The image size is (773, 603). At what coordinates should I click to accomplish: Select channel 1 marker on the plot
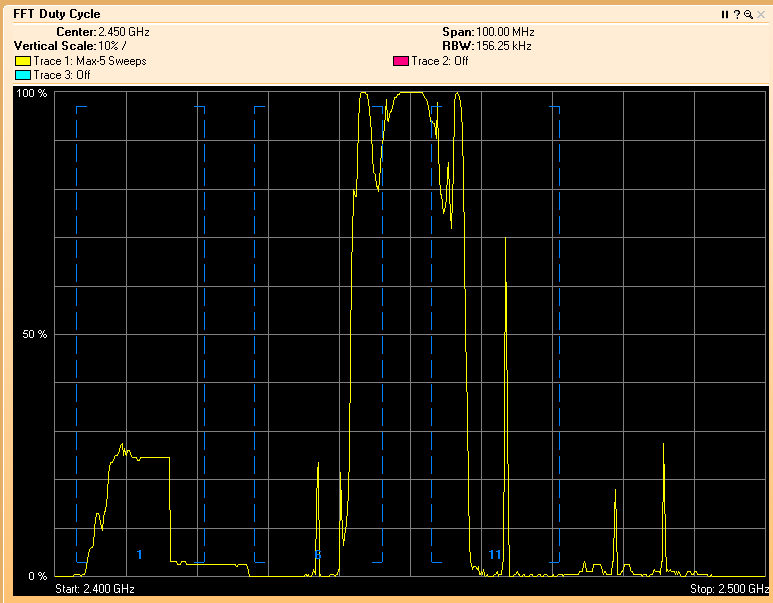pos(140,554)
